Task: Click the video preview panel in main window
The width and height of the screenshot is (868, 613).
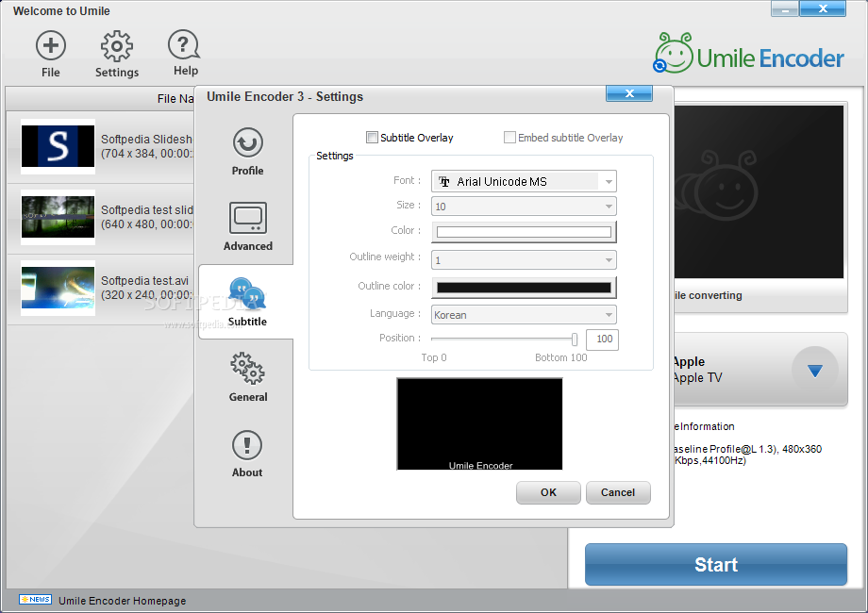Action: 759,192
